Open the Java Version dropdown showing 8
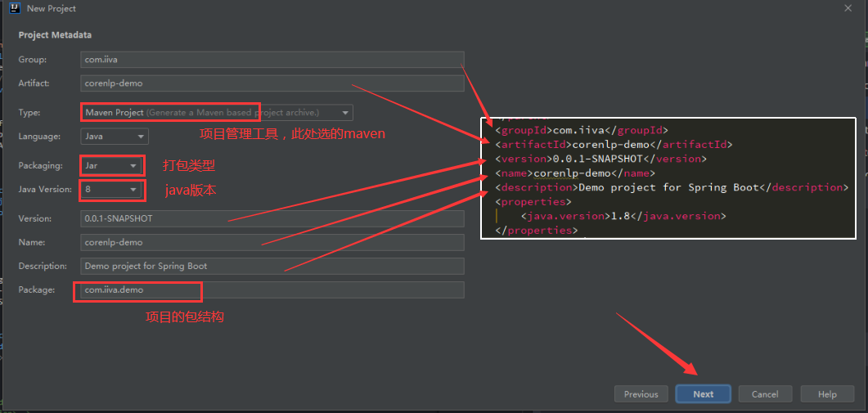Viewport: 868px width, 413px height. 112,190
